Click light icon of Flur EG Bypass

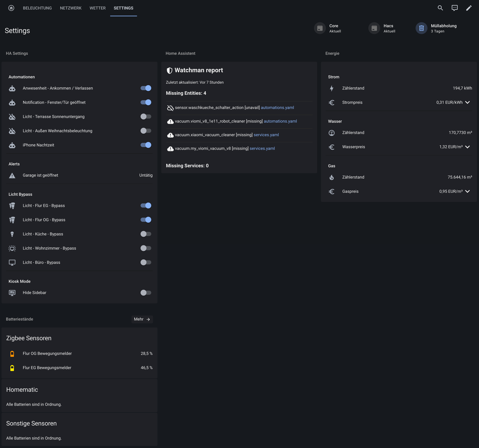click(12, 206)
